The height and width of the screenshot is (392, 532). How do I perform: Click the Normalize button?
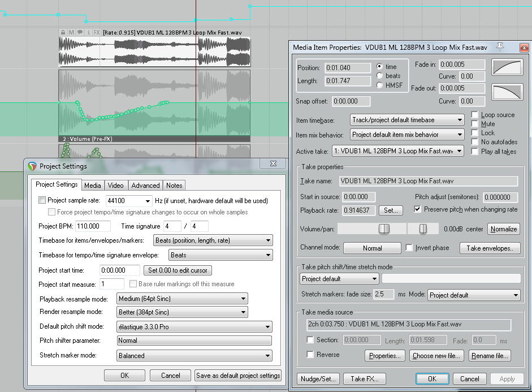pyautogui.click(x=503, y=229)
